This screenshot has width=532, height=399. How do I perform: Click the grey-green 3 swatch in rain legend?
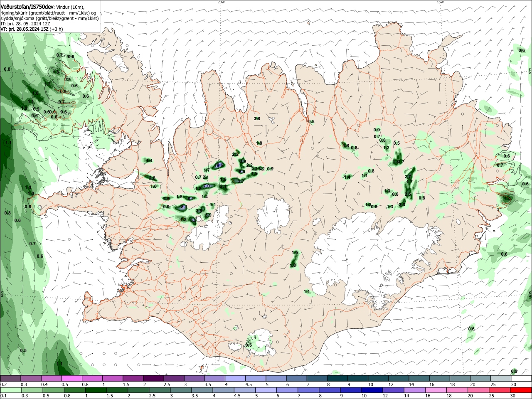click(181, 390)
